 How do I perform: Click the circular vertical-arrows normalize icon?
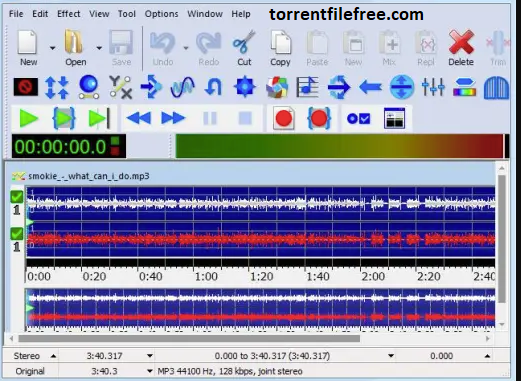click(402, 87)
